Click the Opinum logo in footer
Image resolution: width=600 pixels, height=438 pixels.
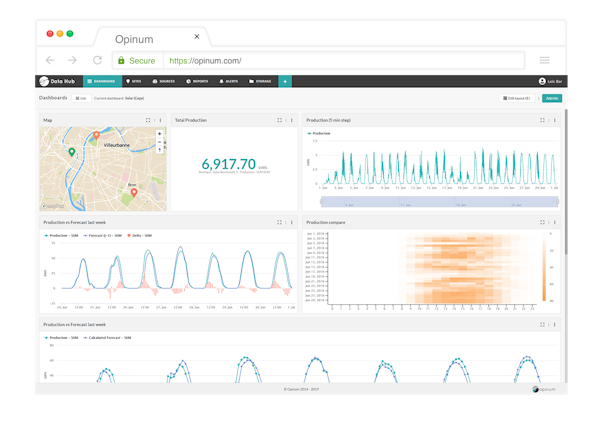click(544, 389)
